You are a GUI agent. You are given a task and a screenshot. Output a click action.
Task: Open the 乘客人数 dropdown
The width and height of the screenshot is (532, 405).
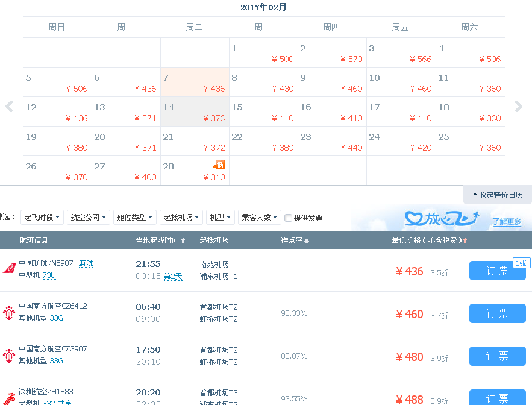click(260, 217)
